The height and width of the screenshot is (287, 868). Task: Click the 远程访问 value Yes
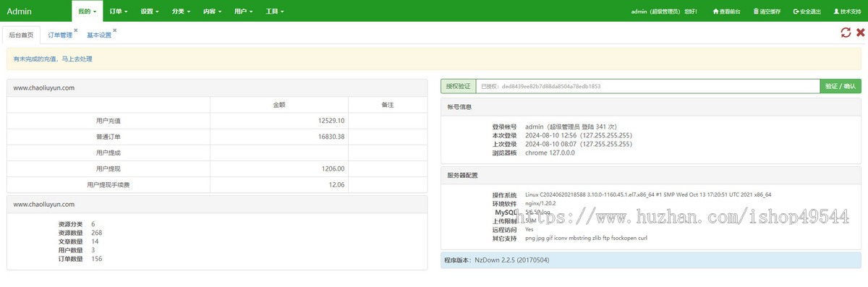point(529,230)
